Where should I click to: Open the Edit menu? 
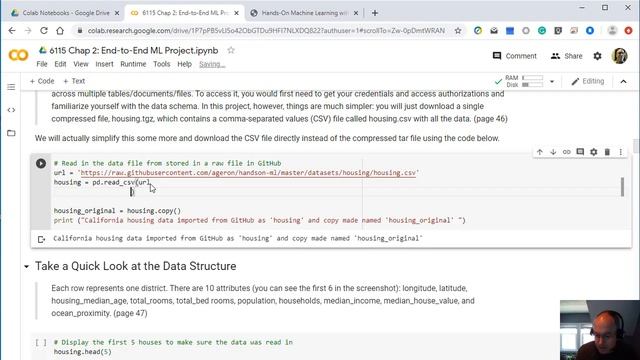[x=60, y=64]
